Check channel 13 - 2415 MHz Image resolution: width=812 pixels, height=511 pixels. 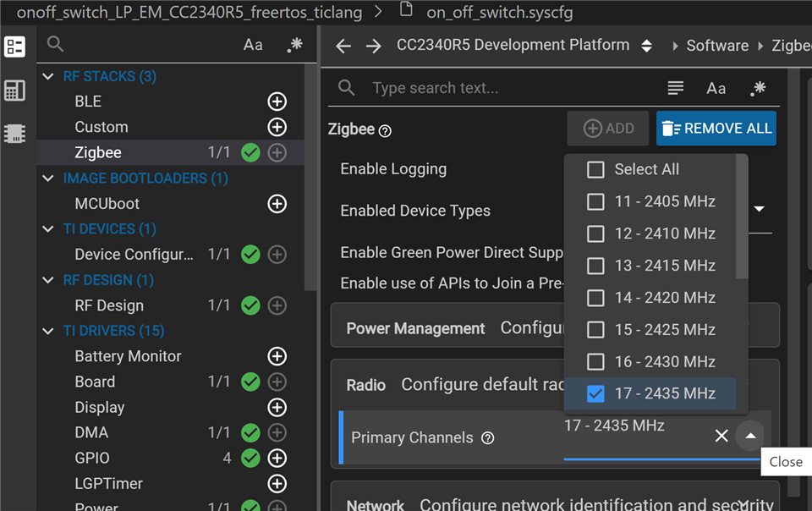(x=595, y=266)
